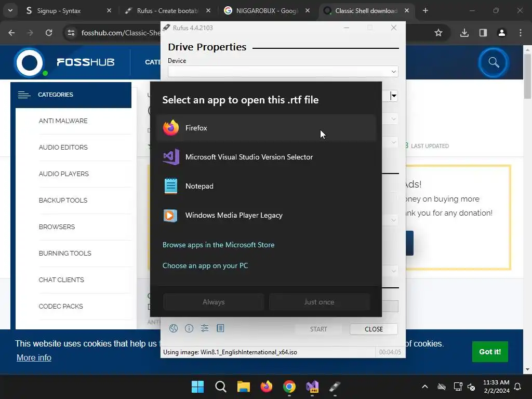Open Rufus settings sliders icon
The image size is (532, 399).
pos(205,328)
